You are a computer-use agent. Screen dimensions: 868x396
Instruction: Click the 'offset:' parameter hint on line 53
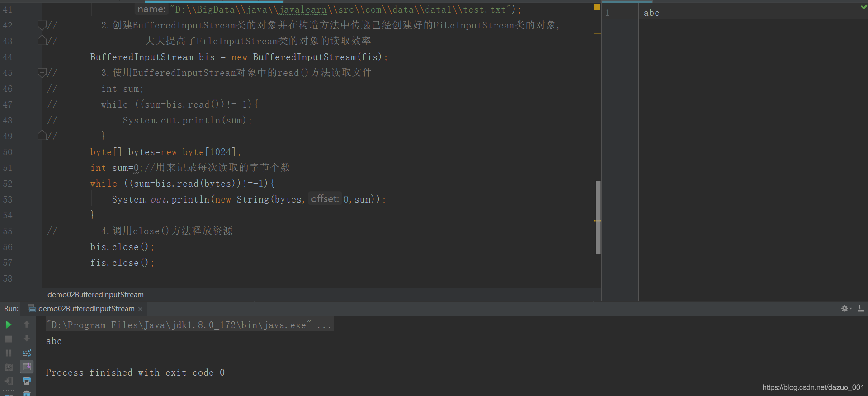[x=325, y=199]
